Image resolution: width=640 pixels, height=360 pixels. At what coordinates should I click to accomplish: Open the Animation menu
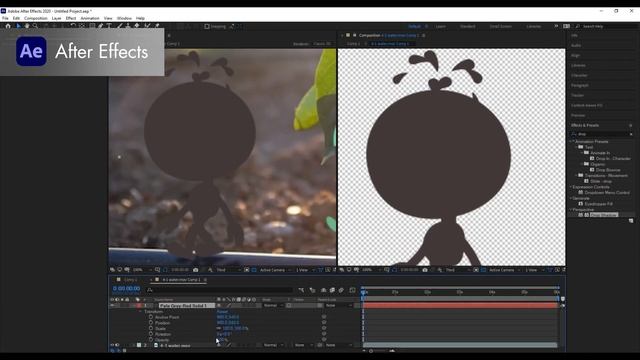(90, 18)
